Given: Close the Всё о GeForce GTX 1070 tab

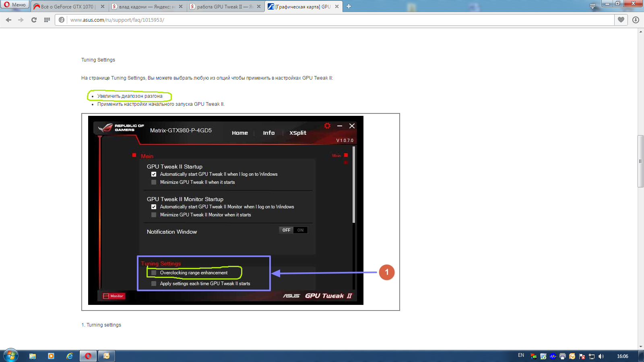Looking at the screenshot, I should pos(103,6).
